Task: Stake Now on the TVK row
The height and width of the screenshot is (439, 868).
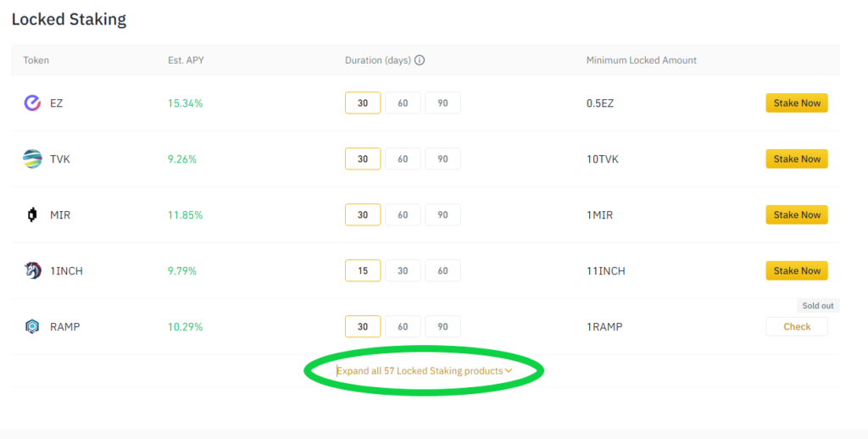Action: (797, 158)
